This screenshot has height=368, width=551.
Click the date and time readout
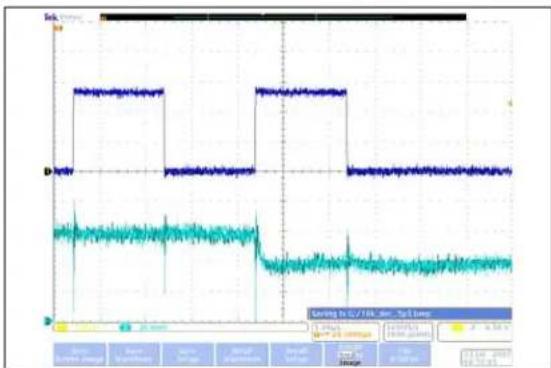[x=486, y=358]
